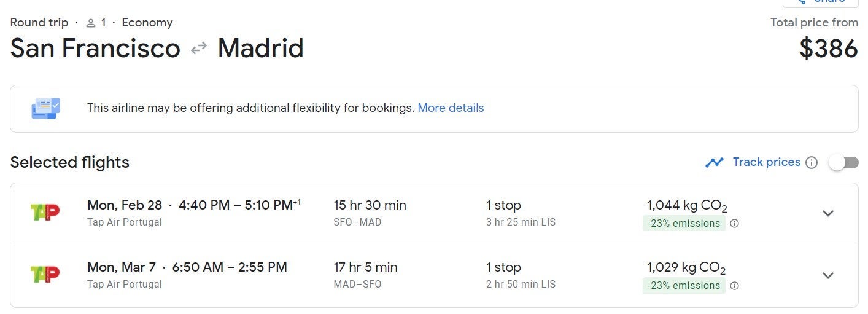Image resolution: width=868 pixels, height=314 pixels.
Task: Select the 3 hr 25 min LIS stop text
Action: tap(521, 222)
